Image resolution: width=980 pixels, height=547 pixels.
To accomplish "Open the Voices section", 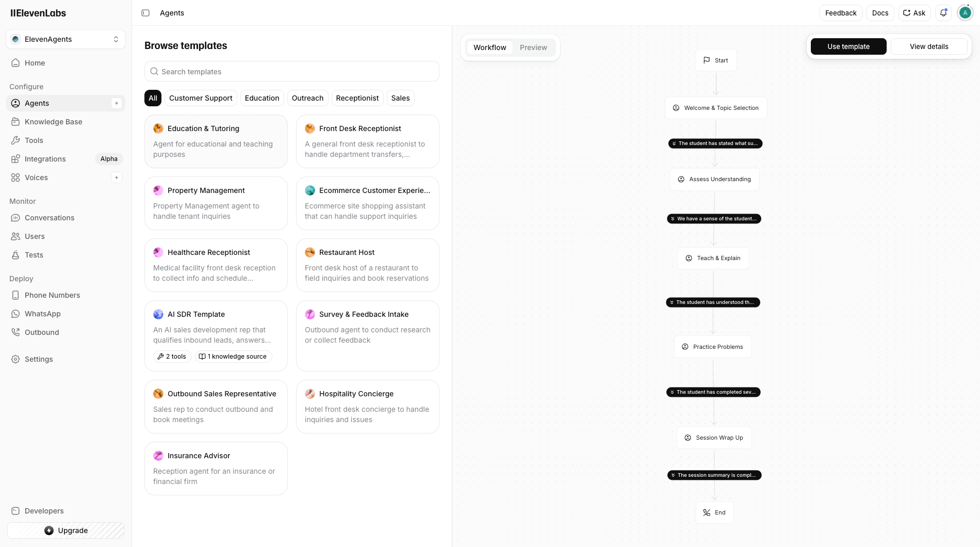I will 36,177.
